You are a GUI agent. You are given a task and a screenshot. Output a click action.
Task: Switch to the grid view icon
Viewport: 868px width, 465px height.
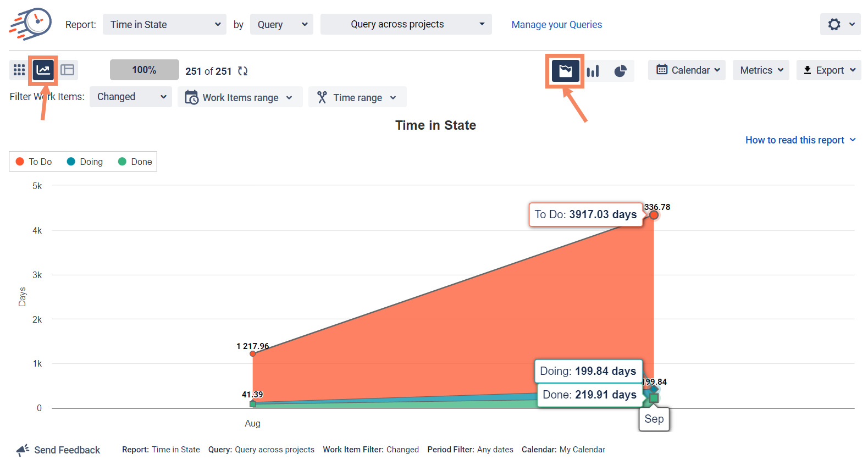[19, 70]
